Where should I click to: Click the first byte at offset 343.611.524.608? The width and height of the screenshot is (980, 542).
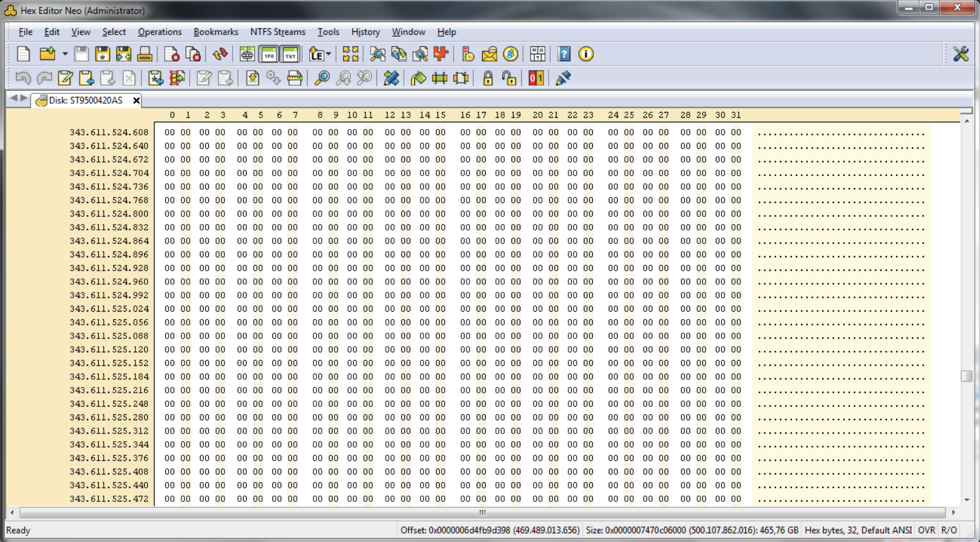pos(169,132)
